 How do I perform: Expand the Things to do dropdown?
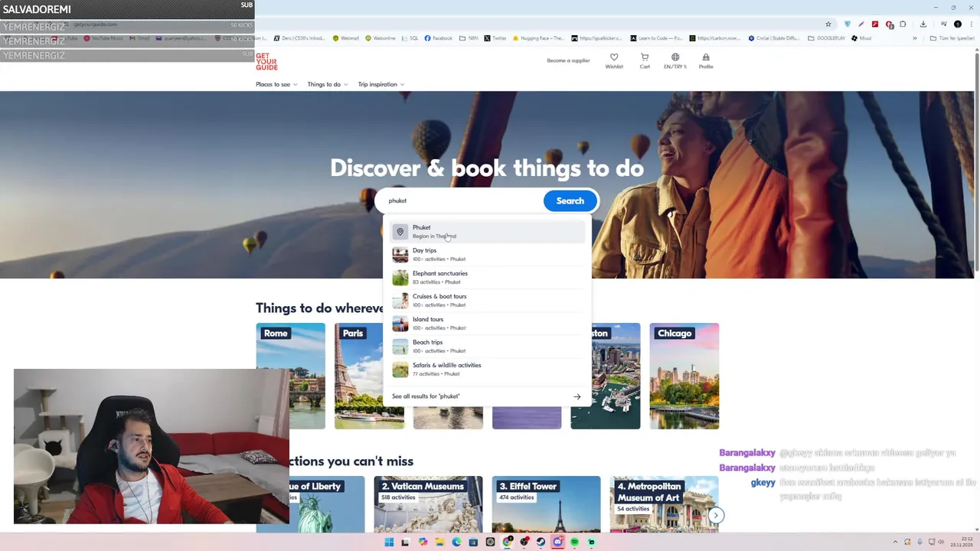(328, 84)
